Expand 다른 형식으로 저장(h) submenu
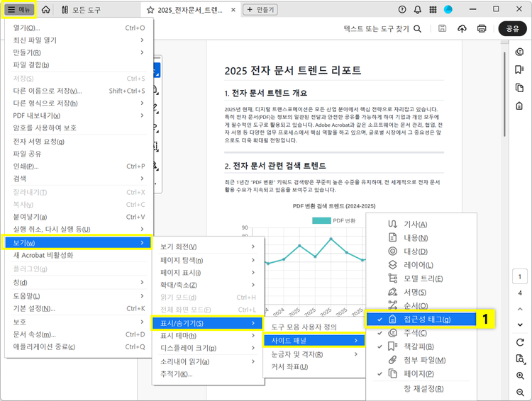 point(79,103)
